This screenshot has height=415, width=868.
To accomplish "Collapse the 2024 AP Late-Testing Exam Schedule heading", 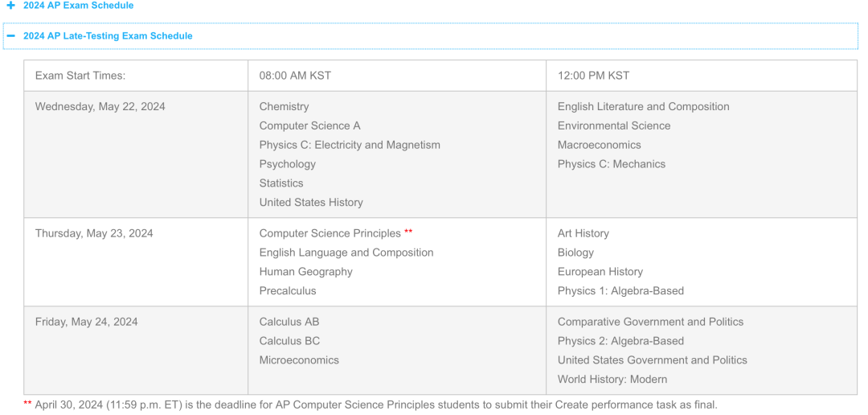I will pos(108,36).
